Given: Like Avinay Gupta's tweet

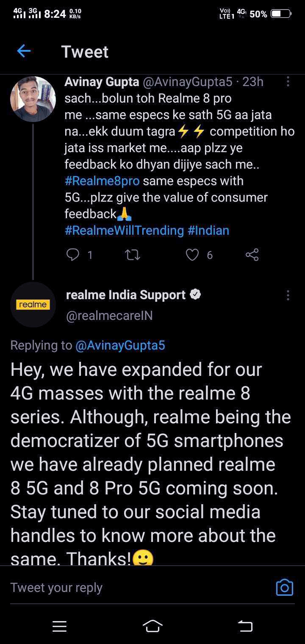Looking at the screenshot, I should (192, 254).
